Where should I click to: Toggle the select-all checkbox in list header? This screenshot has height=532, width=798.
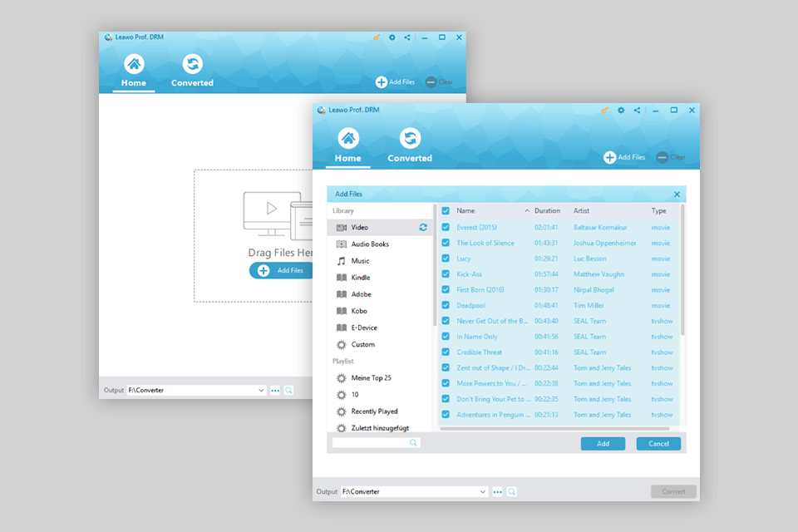(x=446, y=211)
